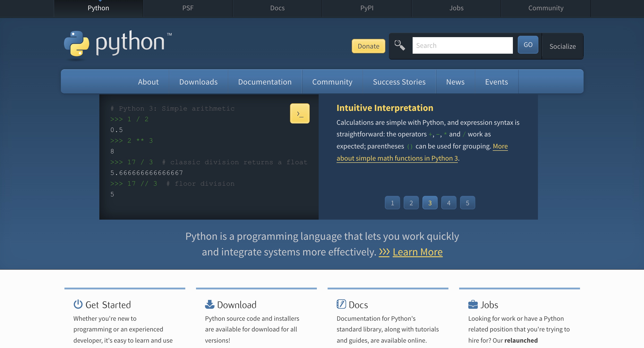Open the Documentation tab
The image size is (644, 348).
pos(264,81)
